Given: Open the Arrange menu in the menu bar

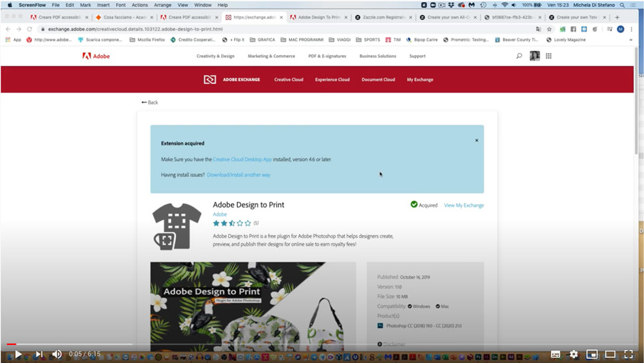Looking at the screenshot, I should pyautogui.click(x=162, y=5).
